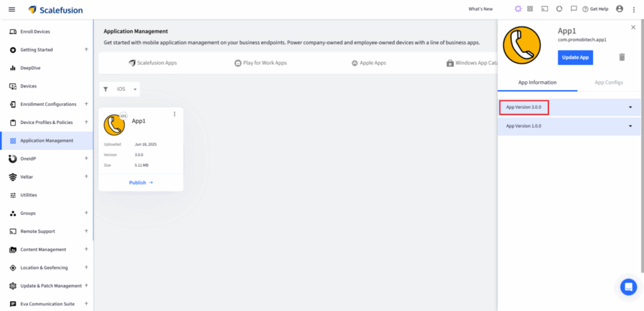Expand App Version 1.0.0 section
The height and width of the screenshot is (311, 644).
(x=630, y=127)
